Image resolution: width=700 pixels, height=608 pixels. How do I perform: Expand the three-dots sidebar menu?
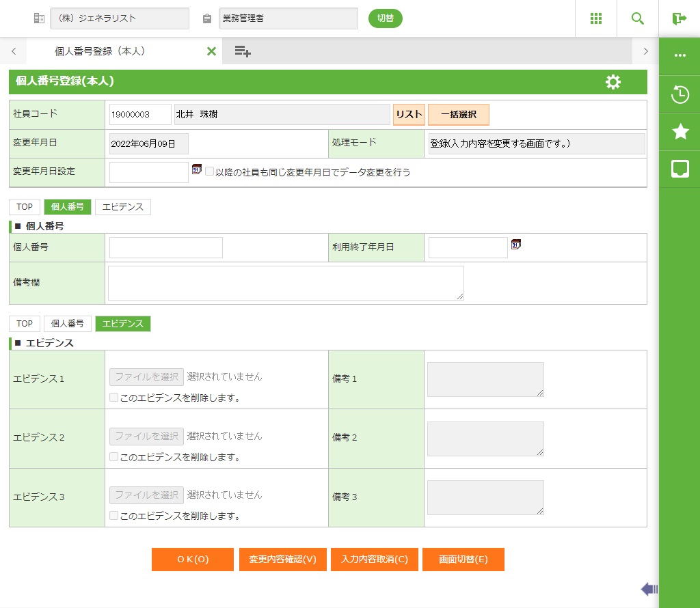679,56
